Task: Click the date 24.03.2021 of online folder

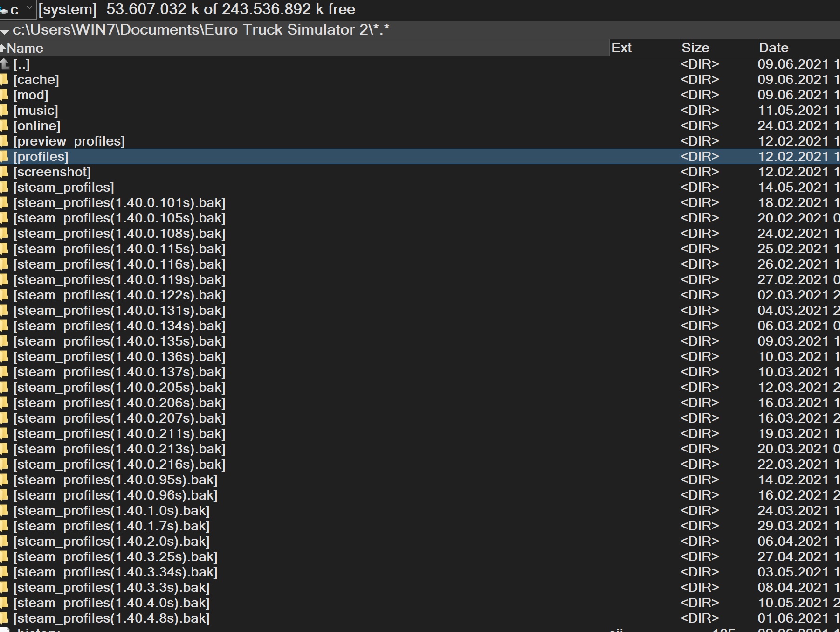Action: coord(793,126)
